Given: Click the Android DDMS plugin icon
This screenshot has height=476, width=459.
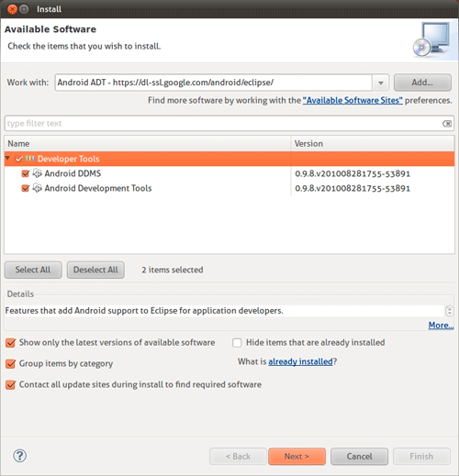Looking at the screenshot, I should pos(37,173).
